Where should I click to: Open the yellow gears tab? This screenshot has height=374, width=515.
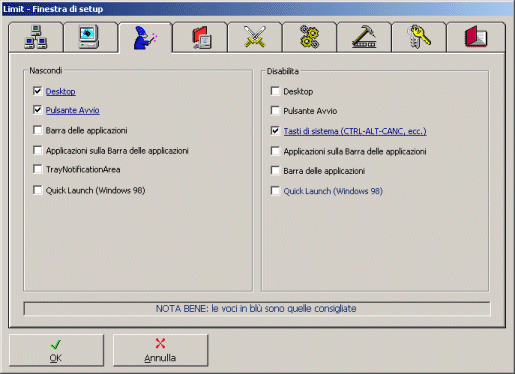310,37
